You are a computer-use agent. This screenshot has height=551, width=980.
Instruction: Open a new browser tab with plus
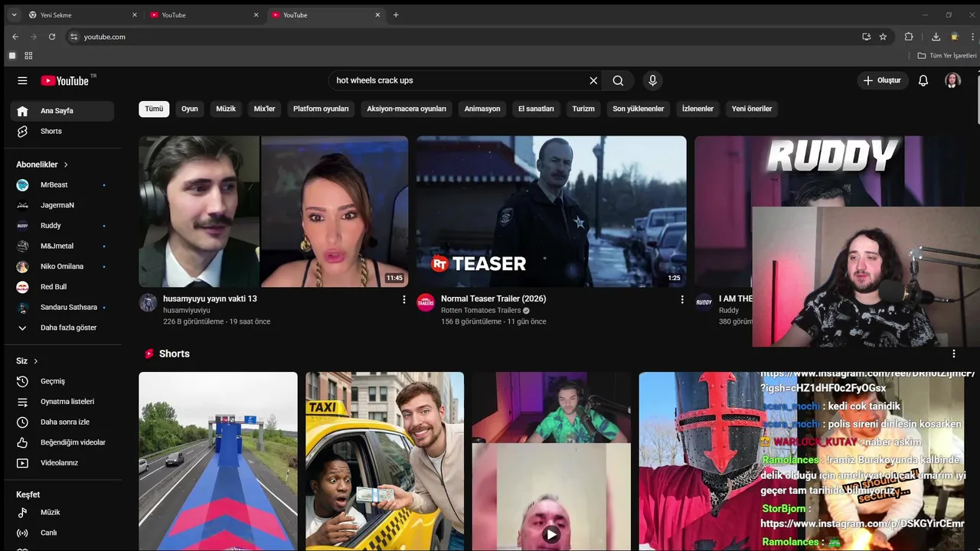(x=396, y=15)
